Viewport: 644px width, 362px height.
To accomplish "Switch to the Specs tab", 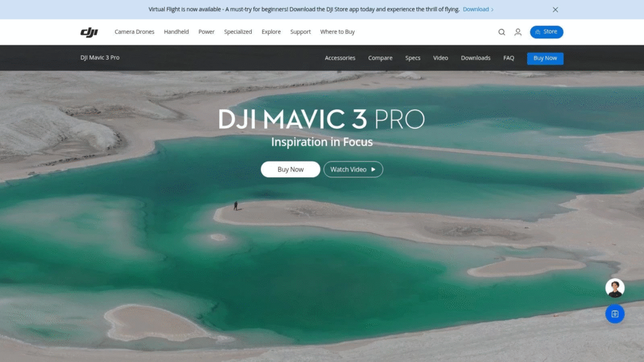I will pos(413,58).
